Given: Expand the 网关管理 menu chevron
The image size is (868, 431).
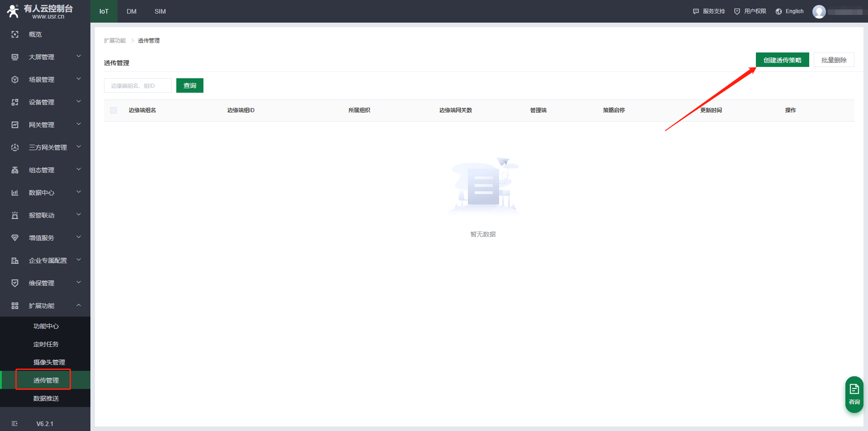Looking at the screenshot, I should click(x=79, y=124).
